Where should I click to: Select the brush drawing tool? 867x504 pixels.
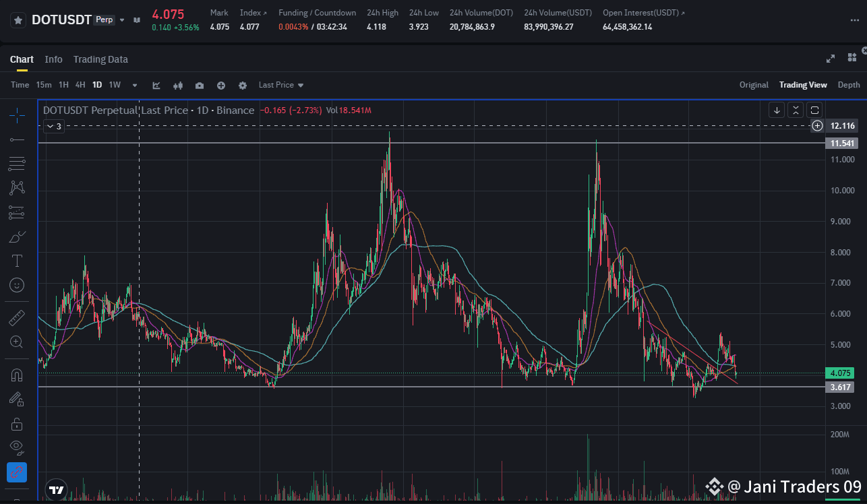click(x=17, y=237)
